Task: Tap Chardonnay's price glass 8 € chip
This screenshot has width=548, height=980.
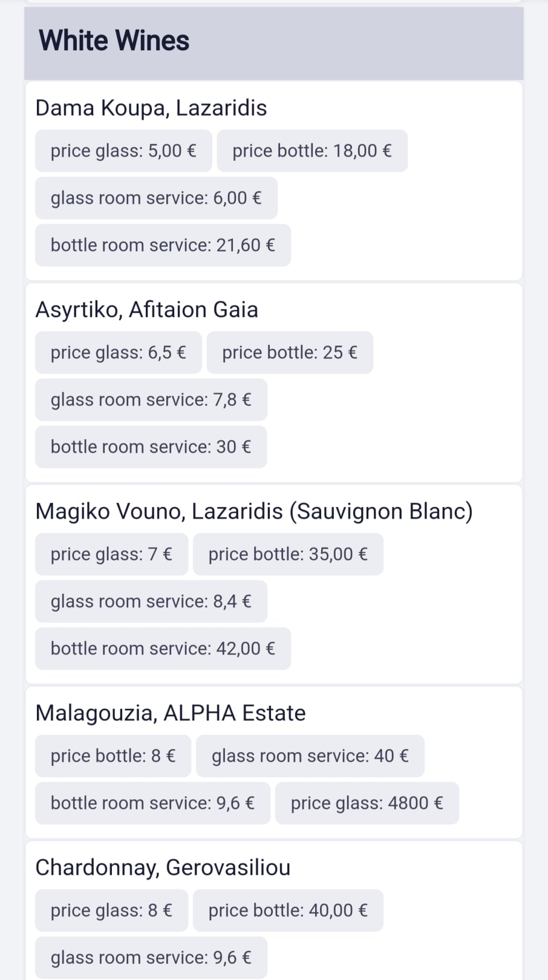Action: pyautogui.click(x=111, y=910)
